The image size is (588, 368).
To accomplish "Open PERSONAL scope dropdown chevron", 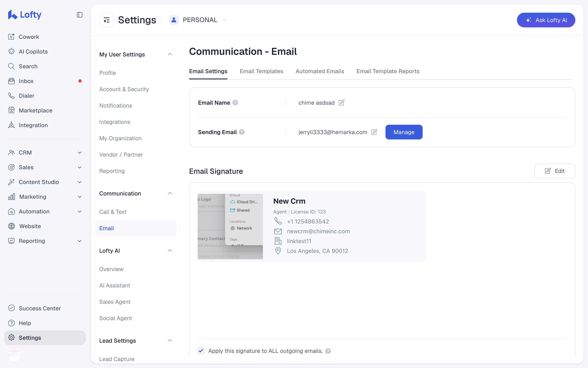I will [225, 20].
